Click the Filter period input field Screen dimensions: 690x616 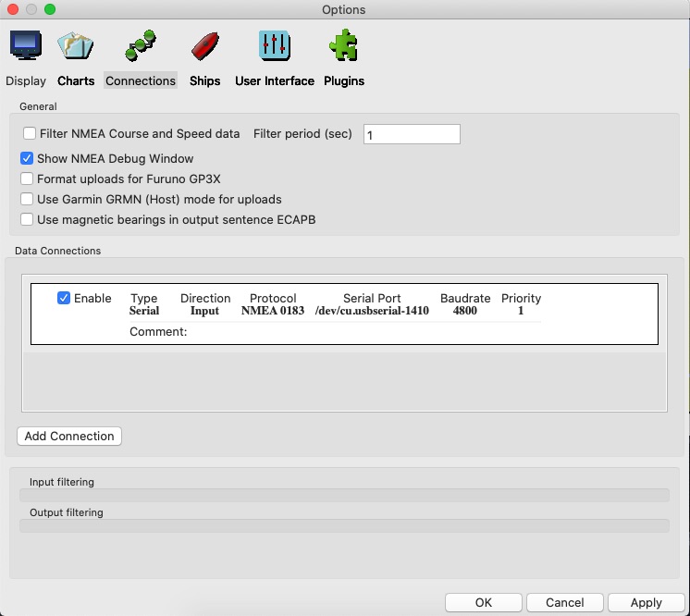pyautogui.click(x=412, y=135)
